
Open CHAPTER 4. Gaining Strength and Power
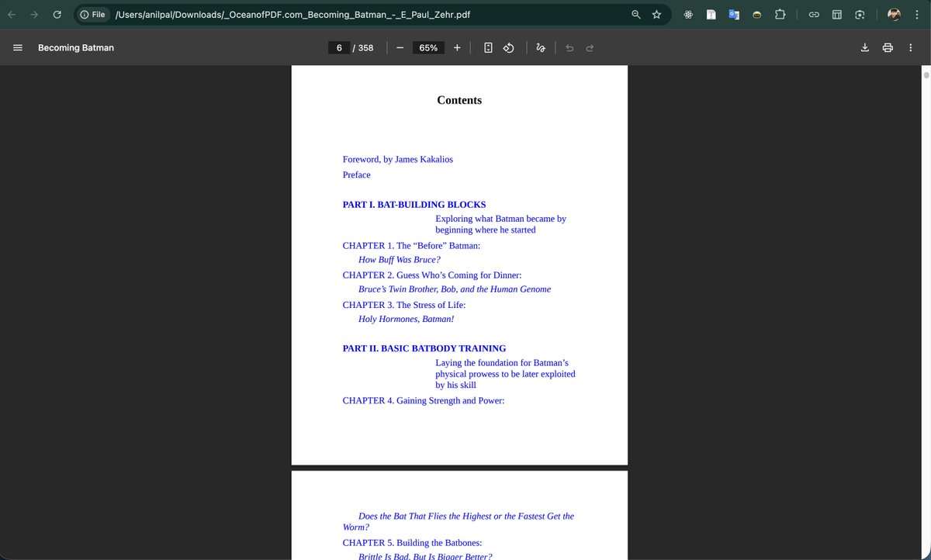tap(424, 401)
